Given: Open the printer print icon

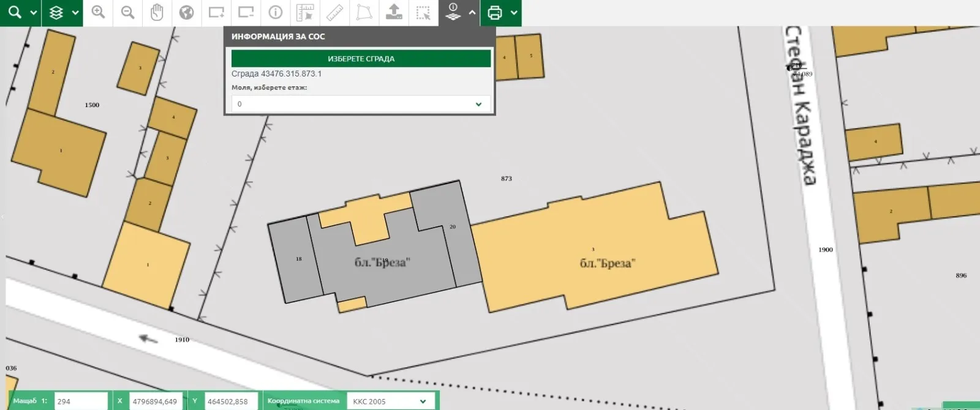Looking at the screenshot, I should click(495, 12).
